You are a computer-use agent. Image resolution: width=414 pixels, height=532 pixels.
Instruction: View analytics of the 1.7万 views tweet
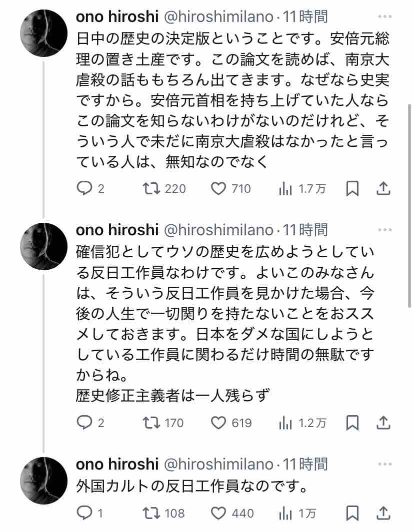click(285, 188)
